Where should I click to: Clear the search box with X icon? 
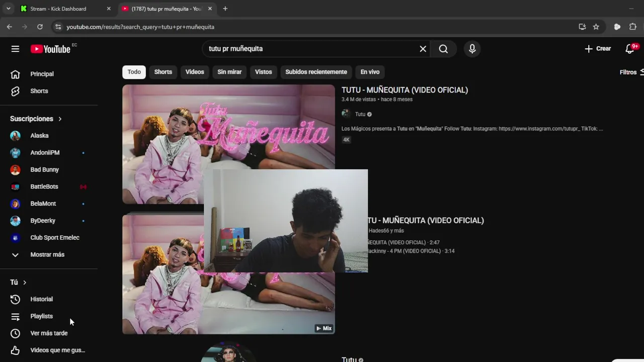[423, 49]
